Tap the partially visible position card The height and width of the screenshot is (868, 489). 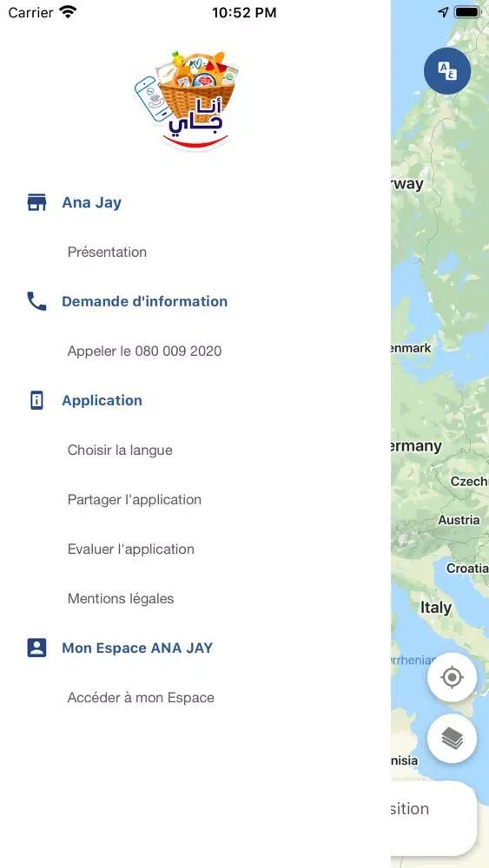pos(433,819)
